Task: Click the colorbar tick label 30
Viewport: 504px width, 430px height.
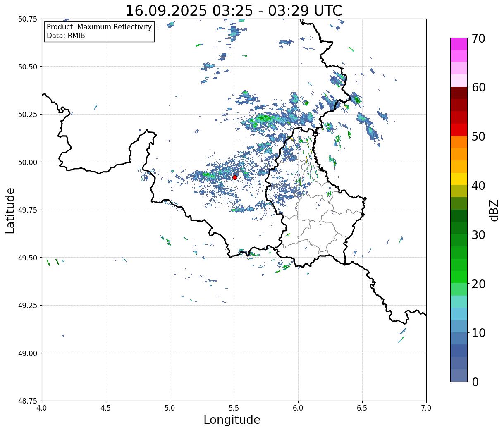Action: pyautogui.click(x=478, y=235)
